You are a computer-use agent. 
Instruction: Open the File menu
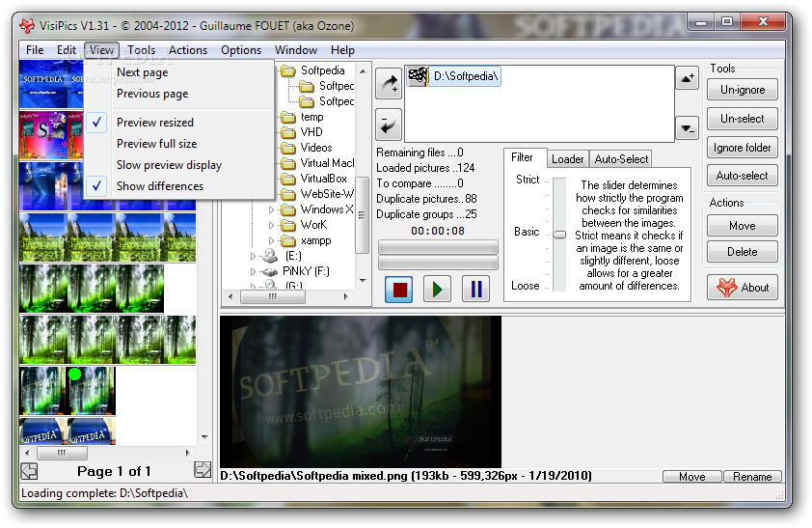35,50
